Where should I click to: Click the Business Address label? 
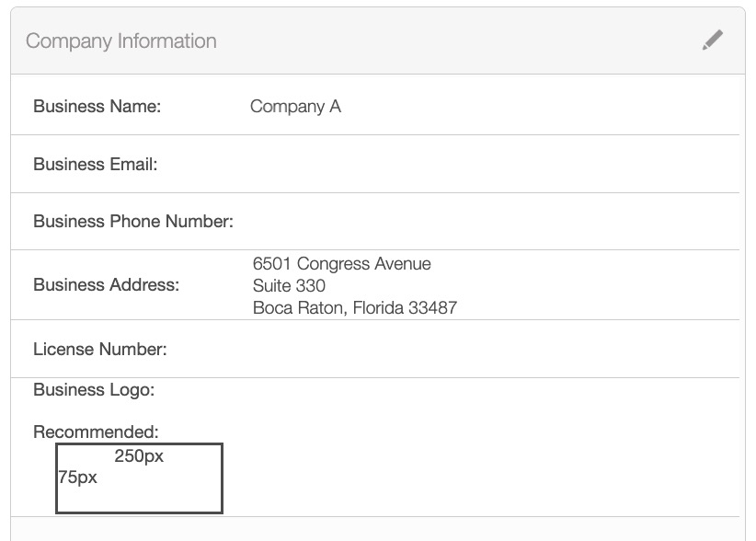107,285
